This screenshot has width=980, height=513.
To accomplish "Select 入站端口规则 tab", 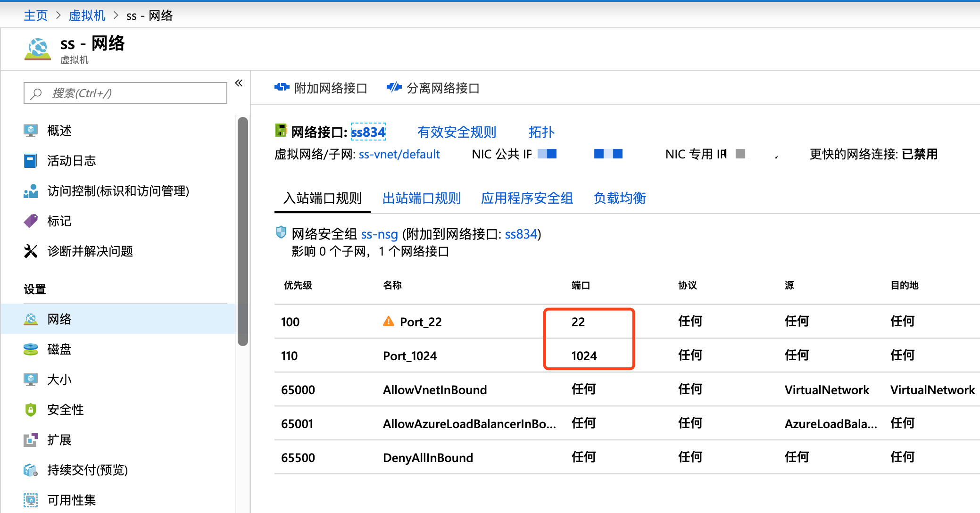I will click(x=323, y=198).
